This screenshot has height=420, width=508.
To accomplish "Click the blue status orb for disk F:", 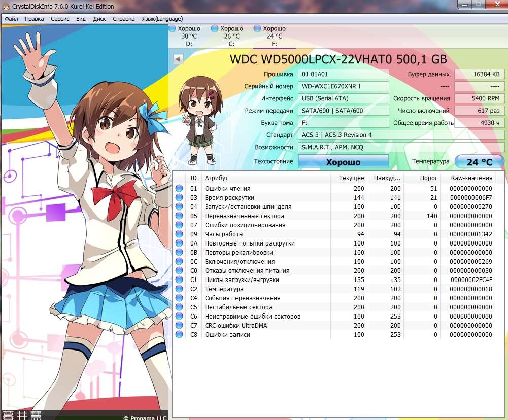I will click(257, 28).
